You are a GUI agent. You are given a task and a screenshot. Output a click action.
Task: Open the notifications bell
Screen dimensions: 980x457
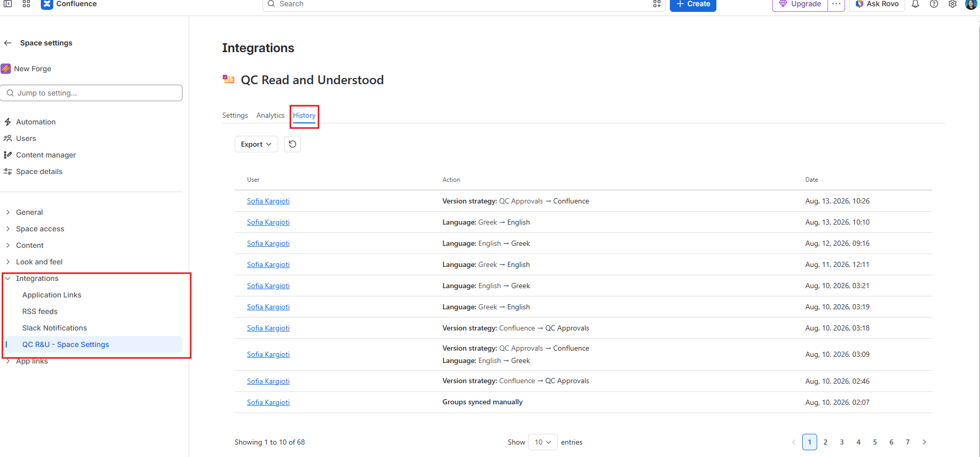pyautogui.click(x=915, y=4)
